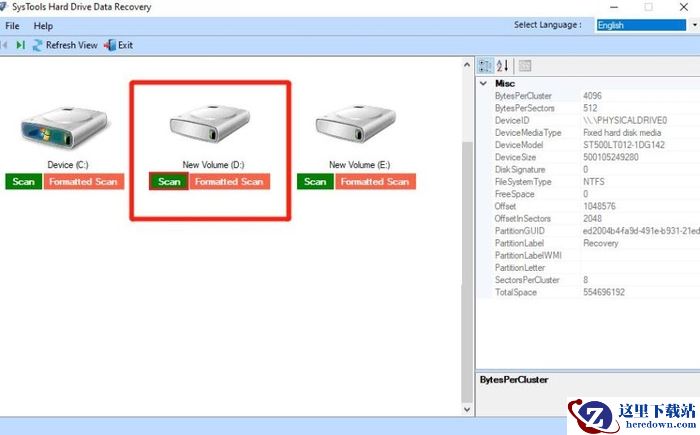The width and height of the screenshot is (700, 435).
Task: Click the Alphabetical sort icon in property grid
Action: 503,66
